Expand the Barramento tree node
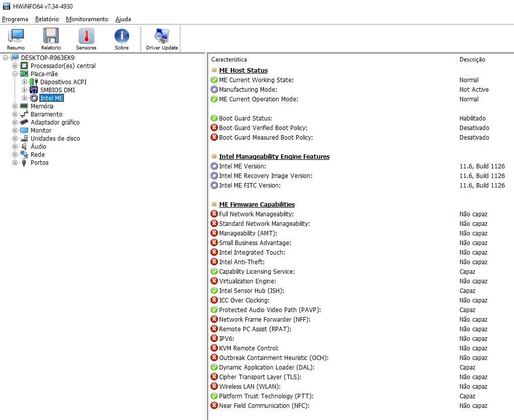Viewport: 514px width, 420px height. coord(15,114)
